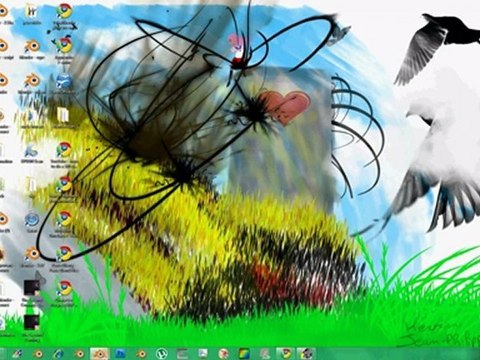Launch Internet Explorer from the taskbar

click(59, 354)
